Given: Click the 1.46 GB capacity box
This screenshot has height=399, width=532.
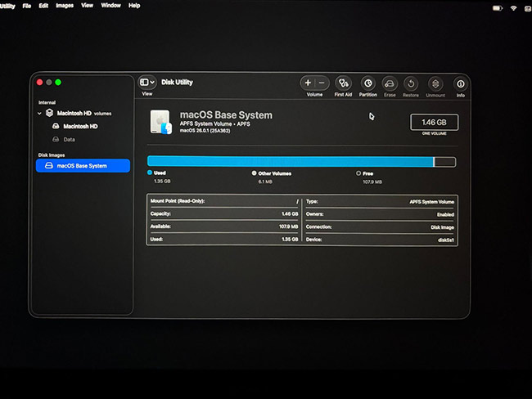Looking at the screenshot, I should [435, 123].
